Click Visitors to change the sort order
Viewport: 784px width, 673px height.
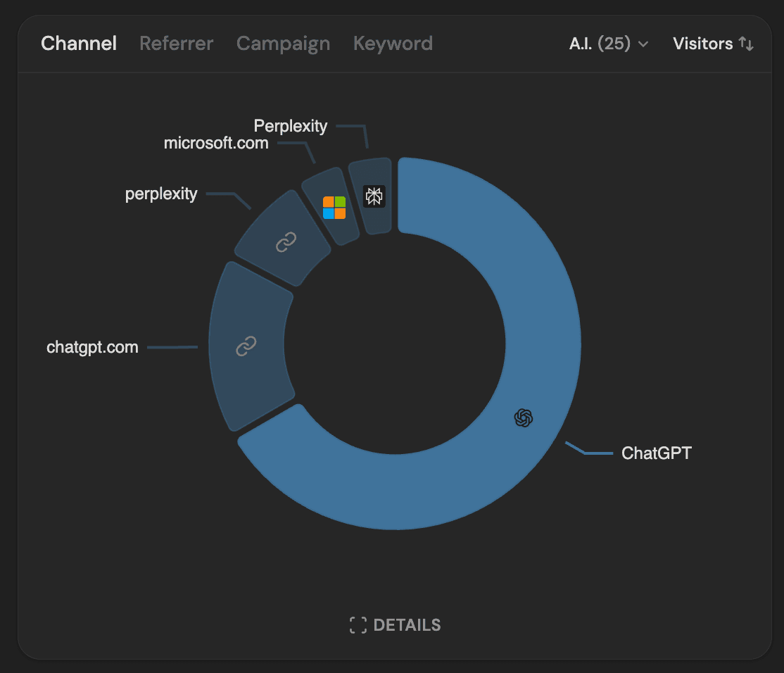pyautogui.click(x=703, y=43)
